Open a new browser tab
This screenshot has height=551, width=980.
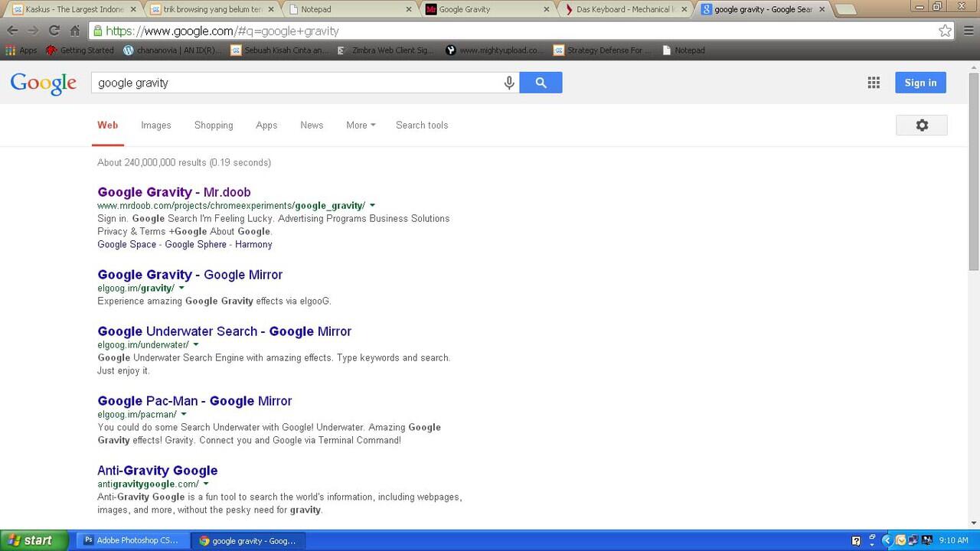click(x=844, y=10)
